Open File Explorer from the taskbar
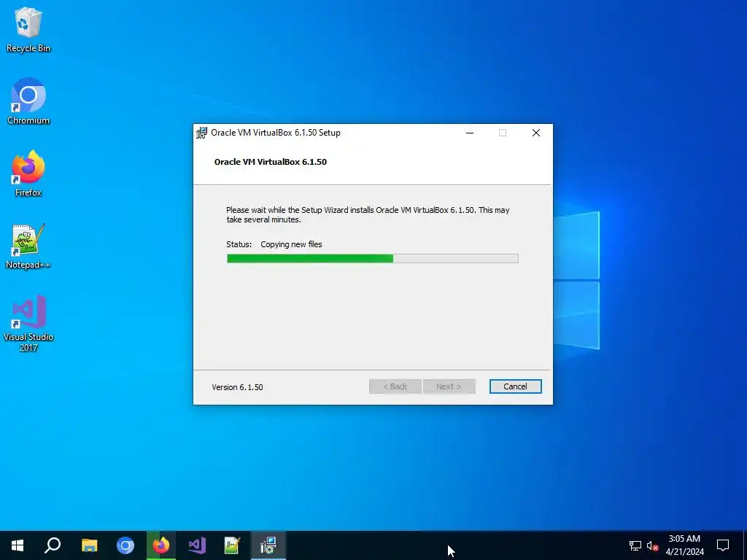Viewport: 747px width, 560px height. [x=89, y=545]
